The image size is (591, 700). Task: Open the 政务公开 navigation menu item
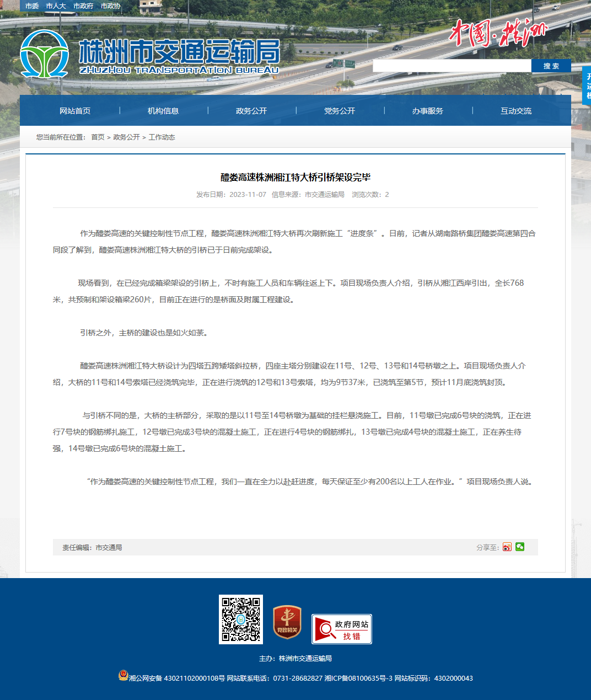tap(251, 111)
